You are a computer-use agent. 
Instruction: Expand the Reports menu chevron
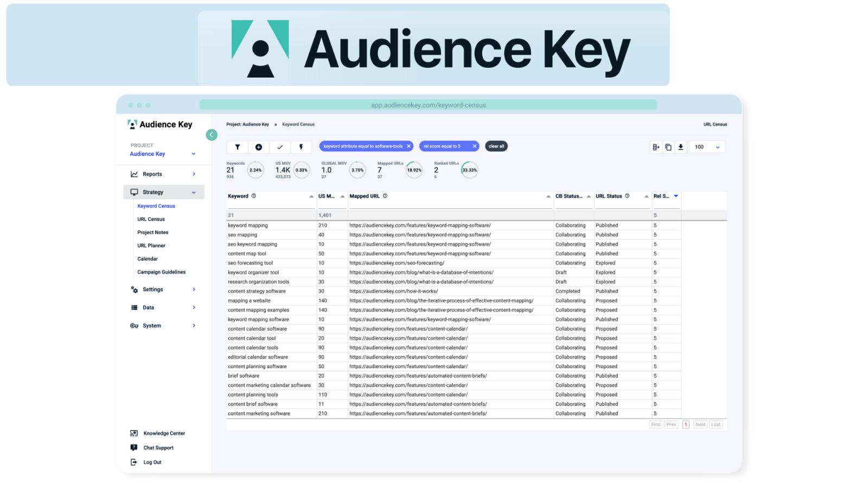pos(194,174)
